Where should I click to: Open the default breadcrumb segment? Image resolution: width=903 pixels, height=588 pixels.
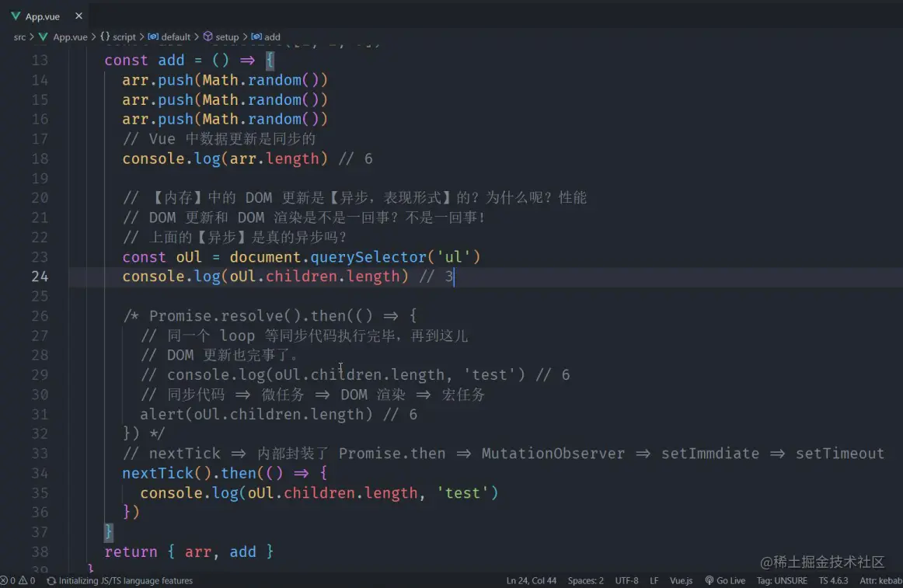(x=176, y=37)
